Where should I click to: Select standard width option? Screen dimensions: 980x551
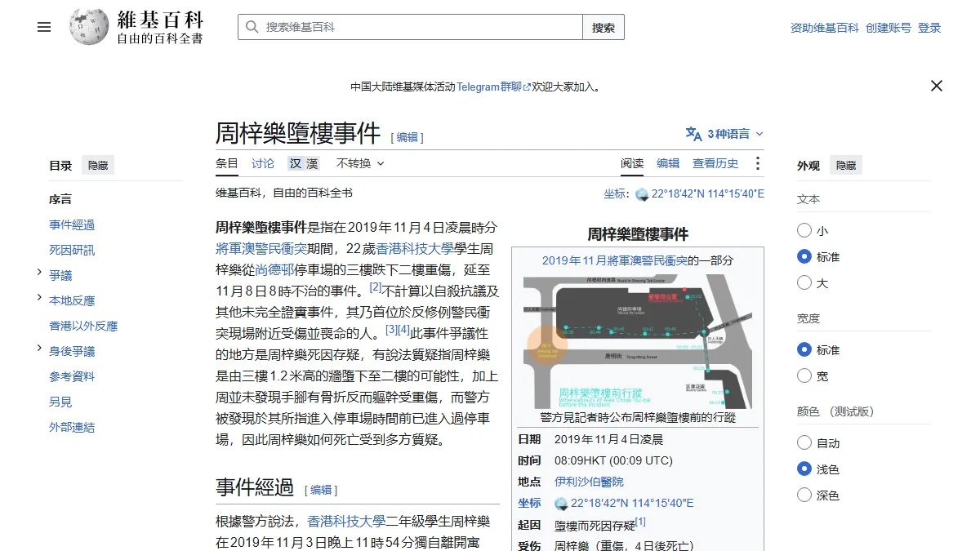pyautogui.click(x=804, y=350)
